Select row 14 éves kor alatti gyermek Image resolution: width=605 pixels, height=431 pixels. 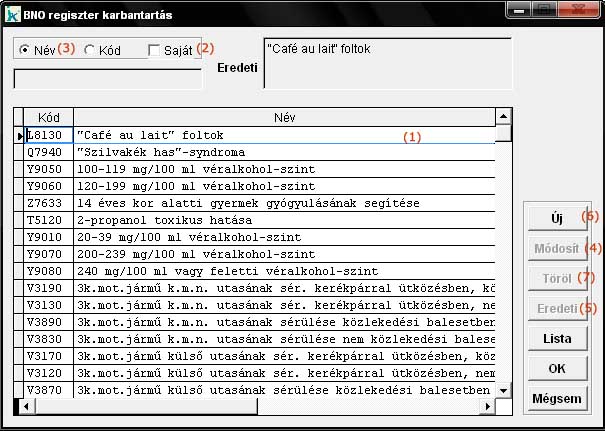click(x=284, y=203)
